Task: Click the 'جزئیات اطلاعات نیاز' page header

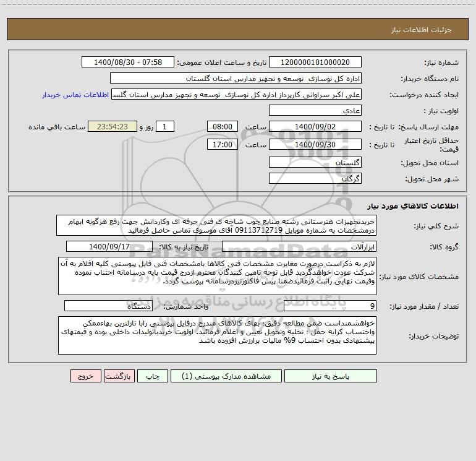Action: pos(422,30)
